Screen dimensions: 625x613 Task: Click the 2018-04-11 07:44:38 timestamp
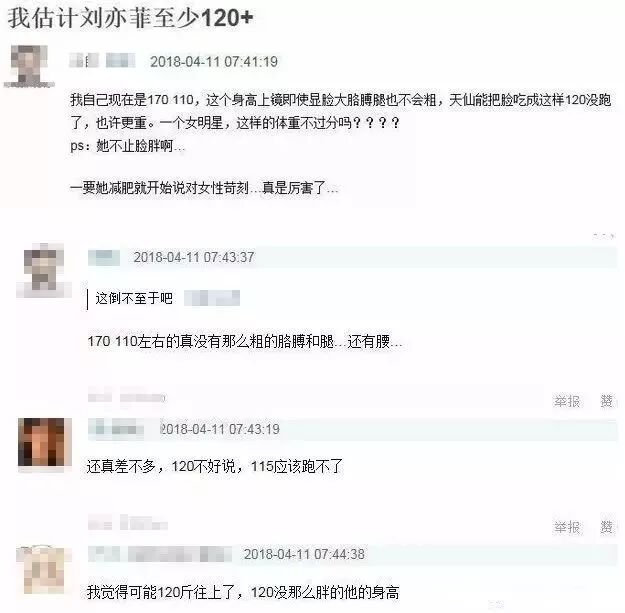coord(304,554)
